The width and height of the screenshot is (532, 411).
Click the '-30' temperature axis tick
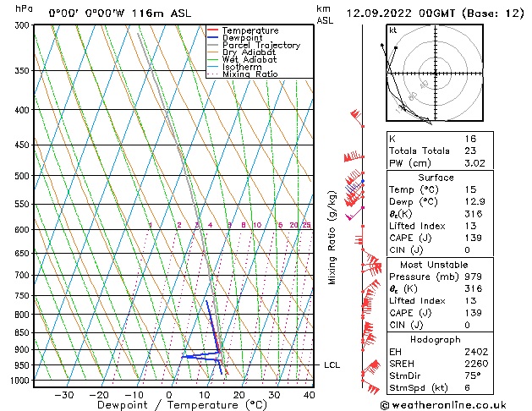(x=64, y=396)
